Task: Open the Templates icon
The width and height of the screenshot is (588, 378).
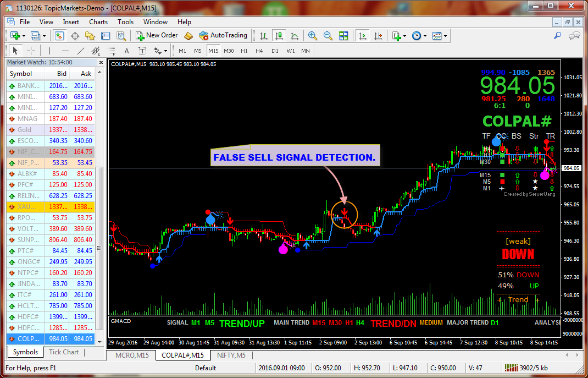Action: click(437, 36)
